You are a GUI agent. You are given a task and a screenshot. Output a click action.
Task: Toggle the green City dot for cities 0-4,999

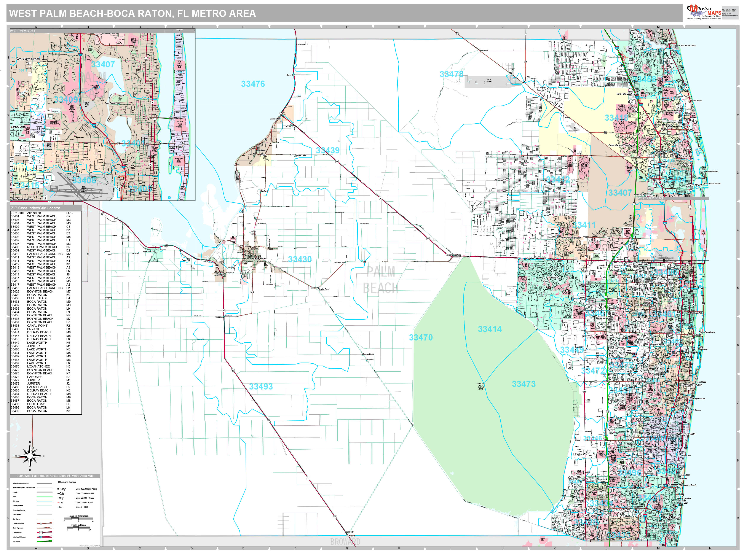point(58,507)
